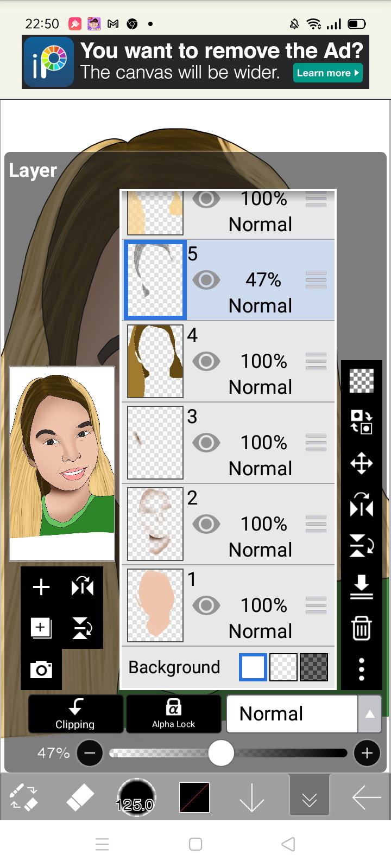Click Learn more in the ad banner

click(328, 73)
